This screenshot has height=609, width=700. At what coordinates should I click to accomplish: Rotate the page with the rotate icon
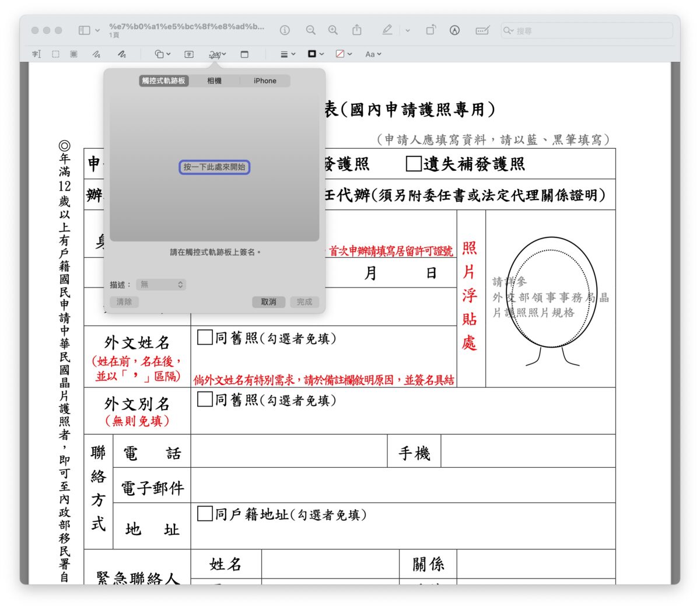click(430, 30)
